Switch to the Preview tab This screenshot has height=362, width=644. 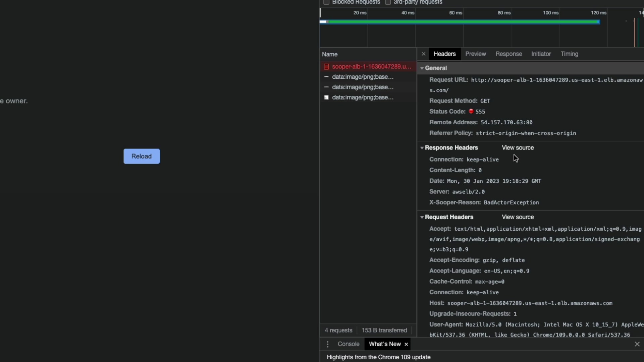coord(475,54)
